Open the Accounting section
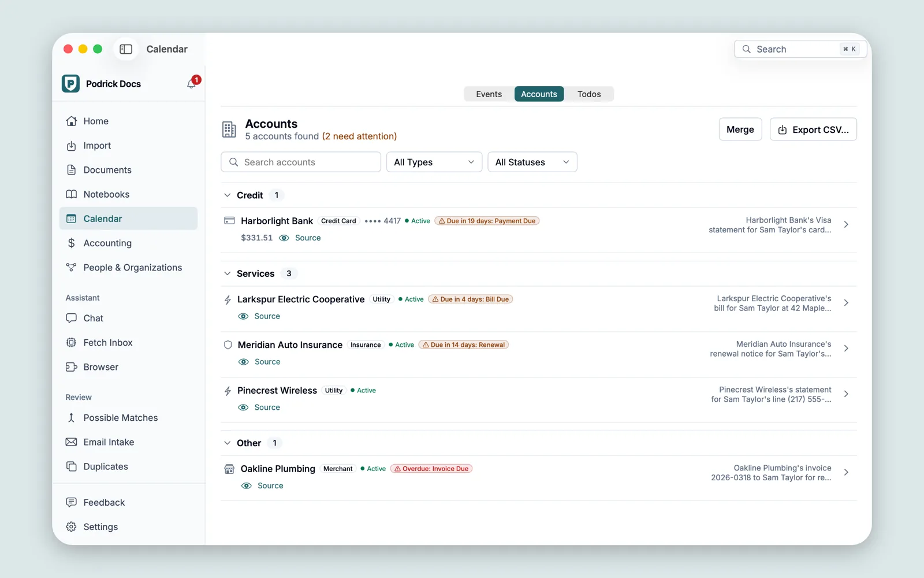 [x=128, y=243]
